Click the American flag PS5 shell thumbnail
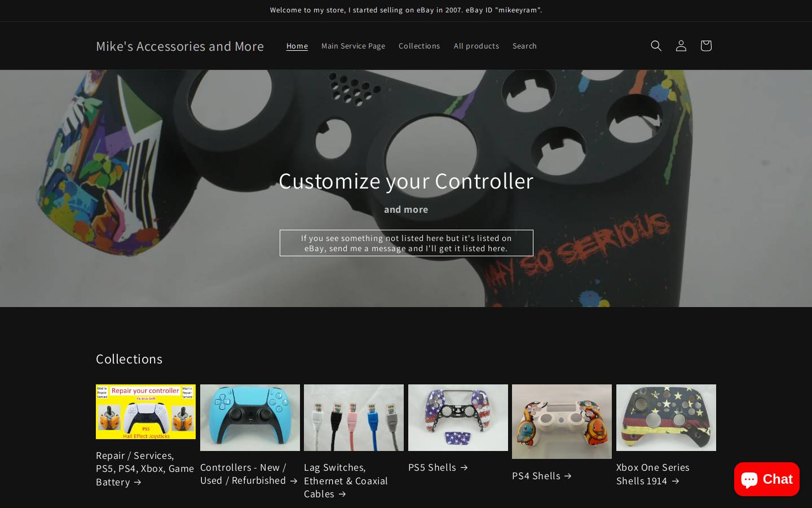The width and height of the screenshot is (812, 508). pyautogui.click(x=458, y=418)
